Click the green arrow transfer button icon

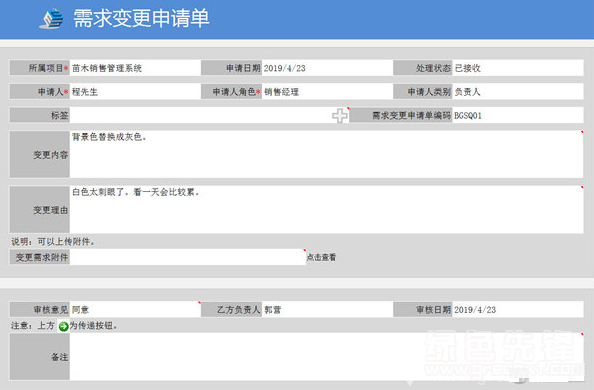tap(63, 326)
